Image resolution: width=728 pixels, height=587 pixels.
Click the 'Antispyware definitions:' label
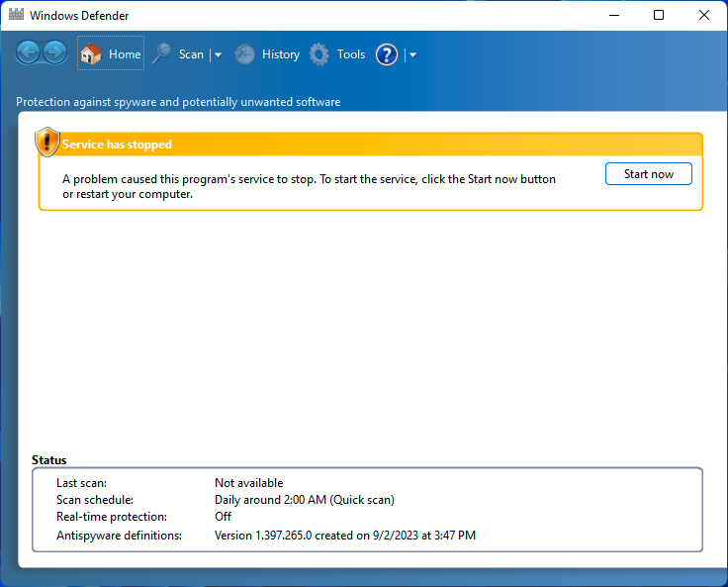point(119,536)
